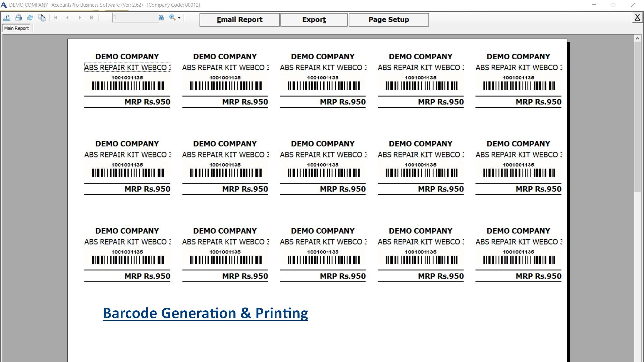The height and width of the screenshot is (362, 644).
Task: Click the copy report icon
Action: [42, 18]
